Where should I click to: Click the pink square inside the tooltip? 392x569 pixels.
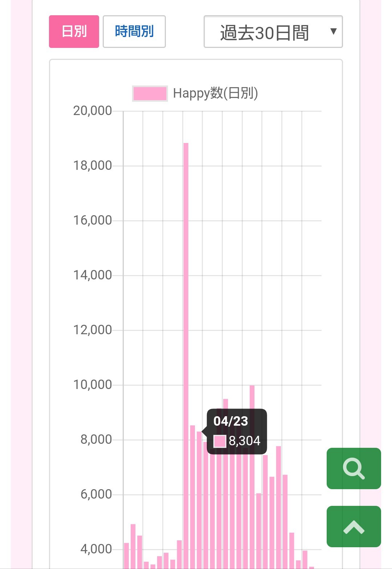pos(220,441)
